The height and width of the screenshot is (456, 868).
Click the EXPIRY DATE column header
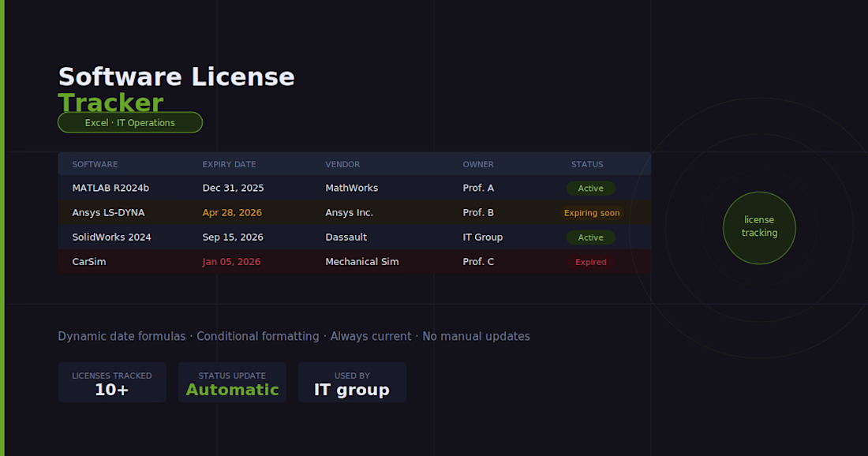click(x=229, y=164)
